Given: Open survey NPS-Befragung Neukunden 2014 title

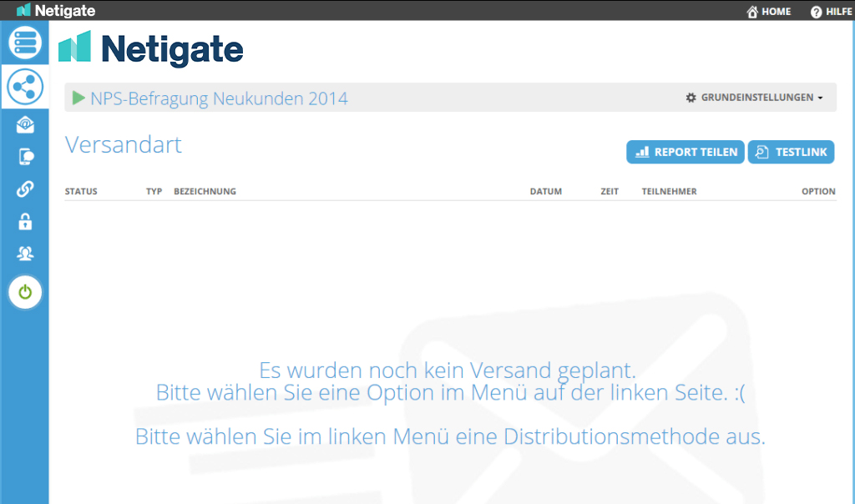Looking at the screenshot, I should (x=219, y=98).
